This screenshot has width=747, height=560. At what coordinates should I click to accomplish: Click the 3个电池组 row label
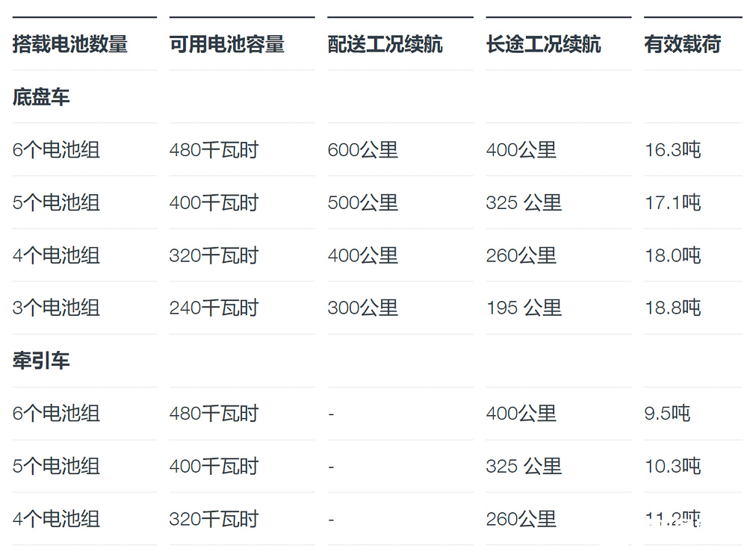[x=56, y=308]
